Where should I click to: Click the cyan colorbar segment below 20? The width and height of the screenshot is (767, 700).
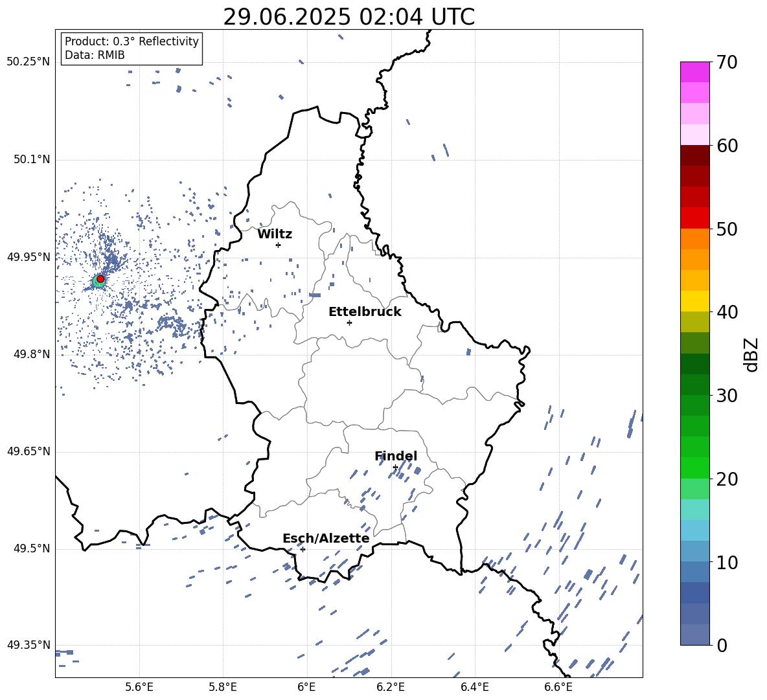694,510
